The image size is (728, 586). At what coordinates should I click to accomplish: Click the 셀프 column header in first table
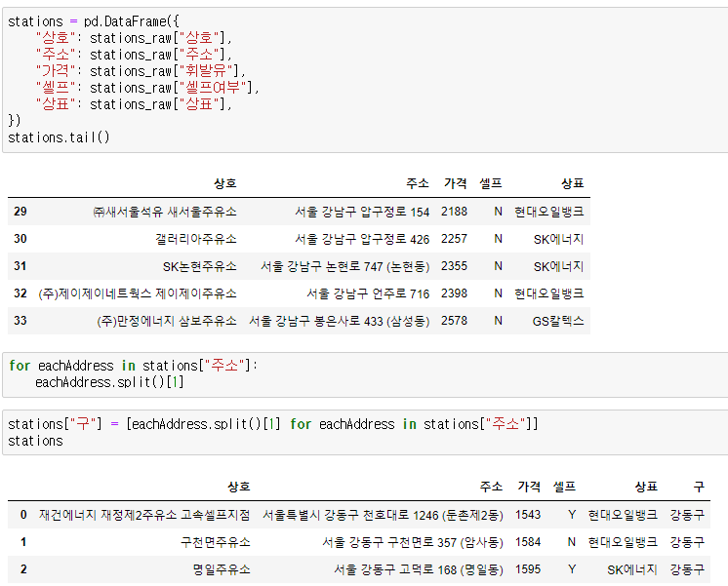pos(491,183)
